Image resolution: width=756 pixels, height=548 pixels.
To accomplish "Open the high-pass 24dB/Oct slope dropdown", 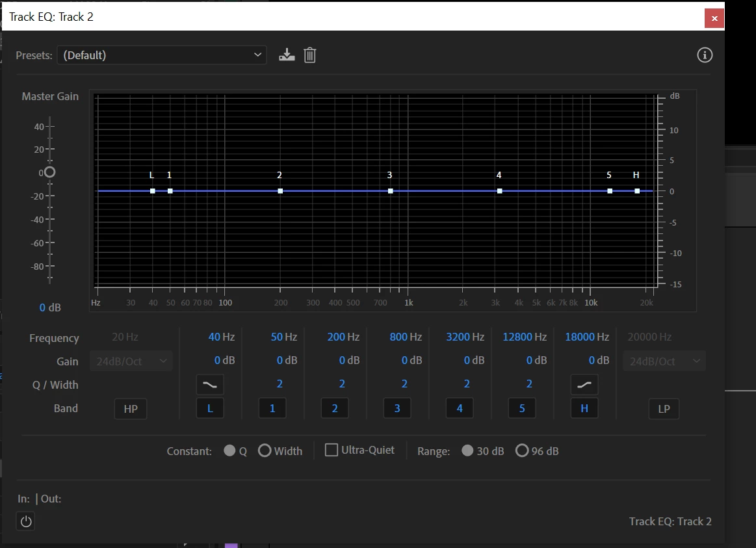I will pos(131,361).
